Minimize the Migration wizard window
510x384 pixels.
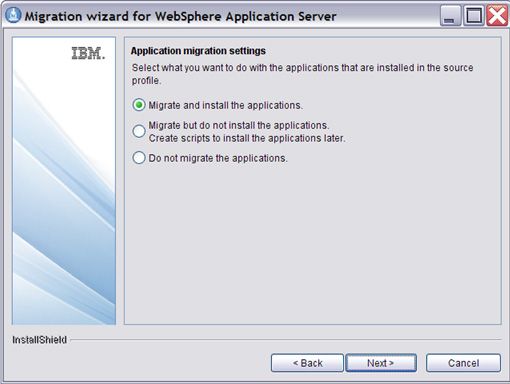450,16
